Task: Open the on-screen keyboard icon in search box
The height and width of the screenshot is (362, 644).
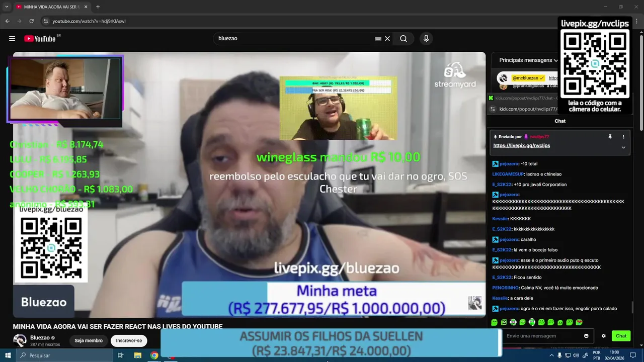Action: pyautogui.click(x=378, y=39)
